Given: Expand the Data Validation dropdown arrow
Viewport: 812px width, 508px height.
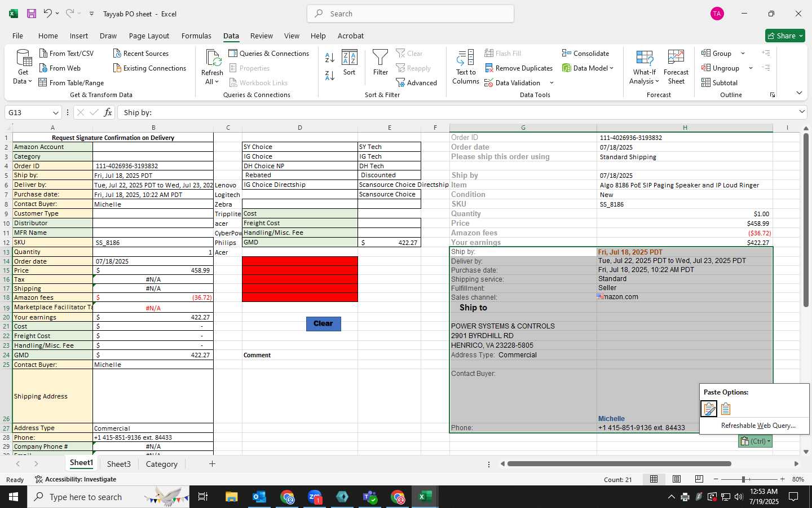Looking at the screenshot, I should tap(551, 83).
